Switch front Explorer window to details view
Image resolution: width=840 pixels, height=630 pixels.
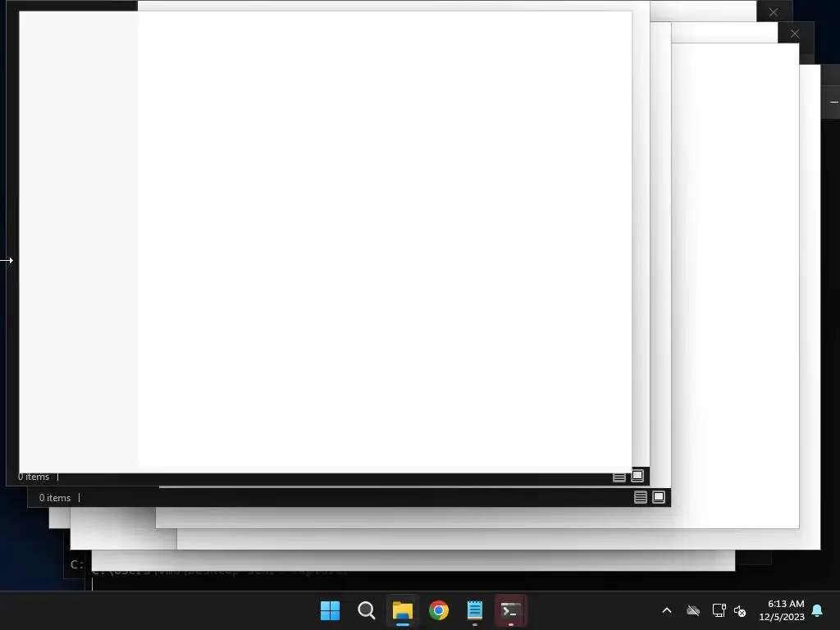coord(619,477)
